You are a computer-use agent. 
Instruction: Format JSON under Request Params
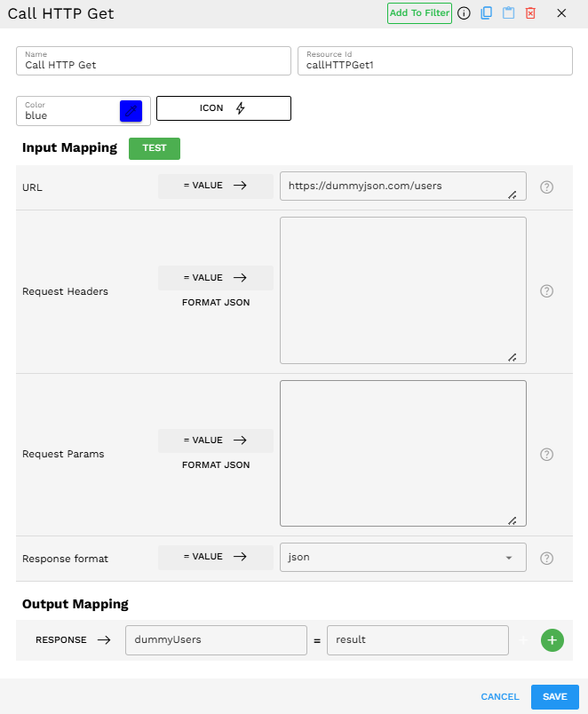(216, 464)
